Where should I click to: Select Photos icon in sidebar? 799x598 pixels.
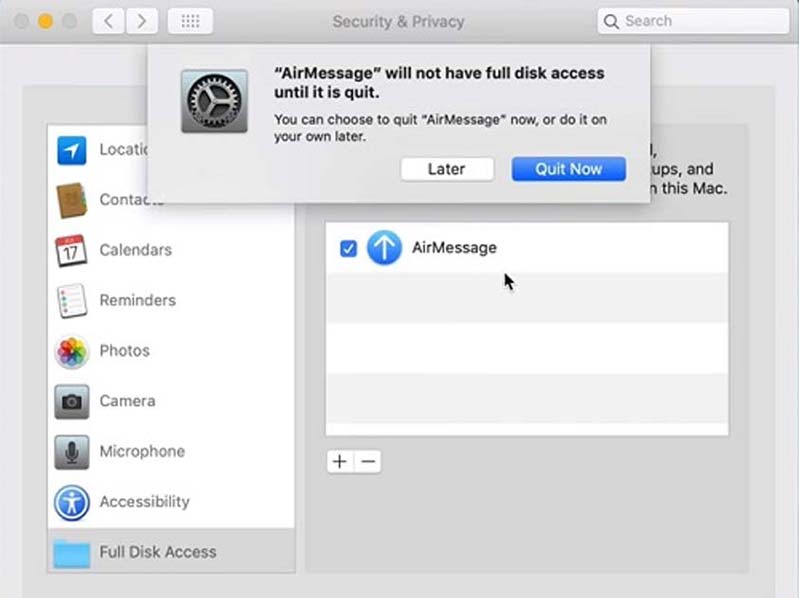[x=72, y=351]
